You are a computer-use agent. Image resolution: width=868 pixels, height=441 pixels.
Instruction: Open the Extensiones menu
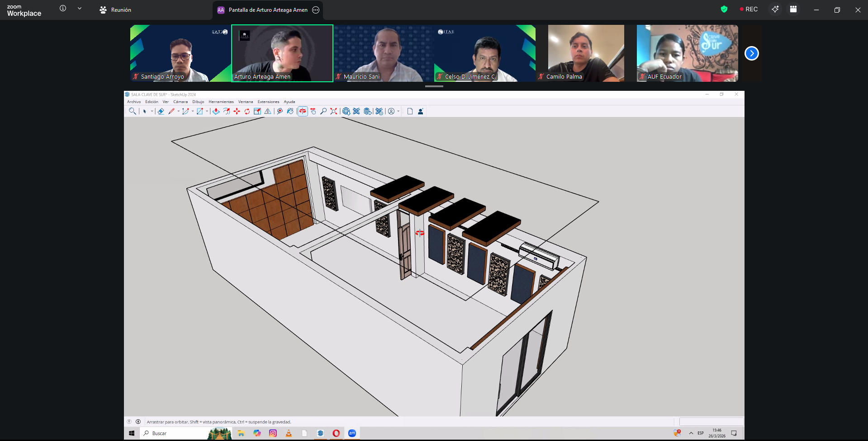click(268, 102)
